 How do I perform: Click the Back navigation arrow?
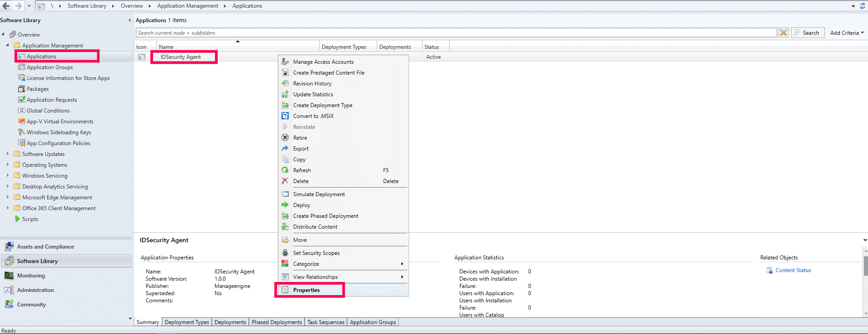[x=6, y=6]
